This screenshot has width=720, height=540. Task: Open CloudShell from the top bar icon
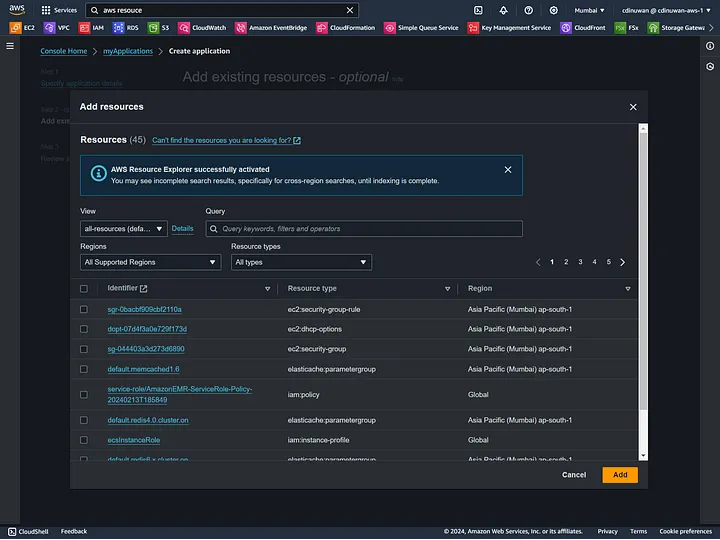tap(478, 10)
